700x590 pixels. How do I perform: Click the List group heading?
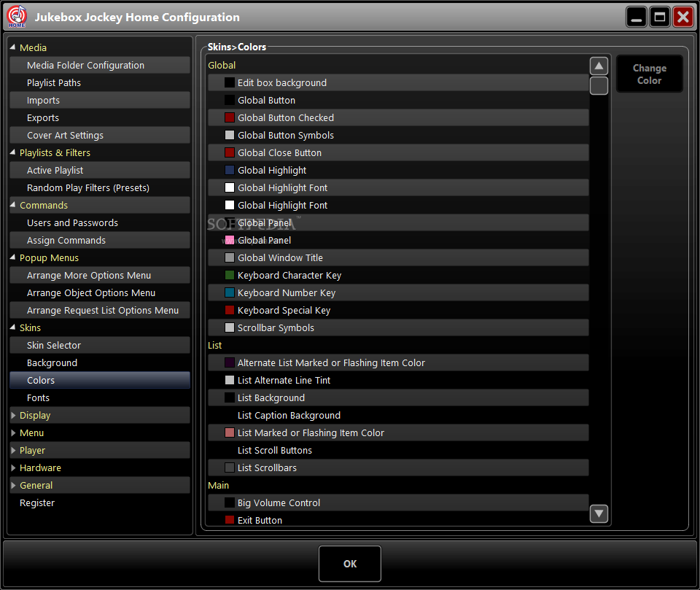(214, 345)
